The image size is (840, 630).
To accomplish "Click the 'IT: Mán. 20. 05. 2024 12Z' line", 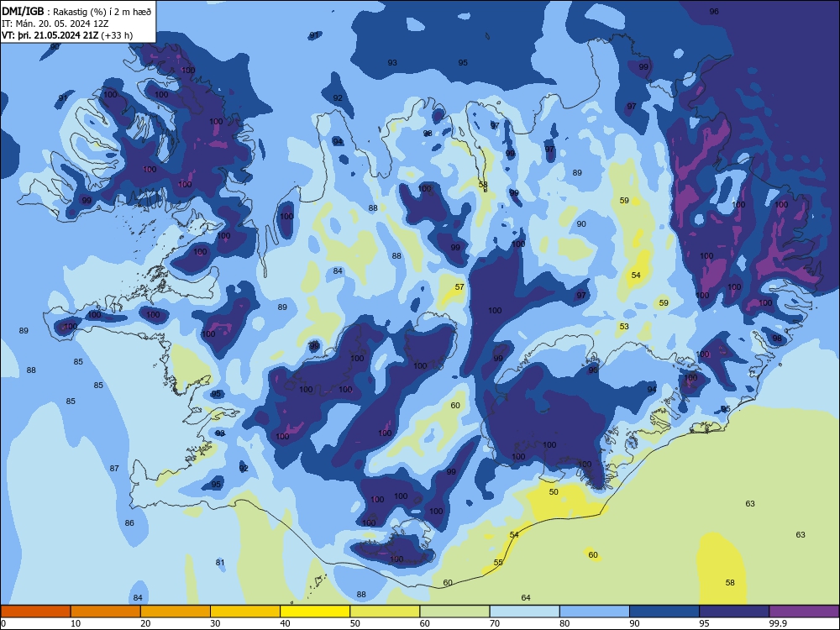I will (x=55, y=24).
